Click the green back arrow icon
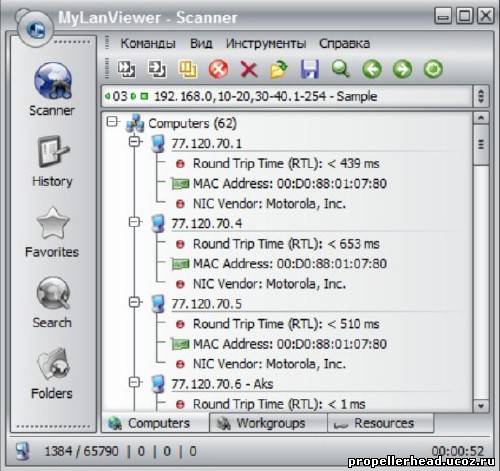The height and width of the screenshot is (471, 500). (372, 69)
